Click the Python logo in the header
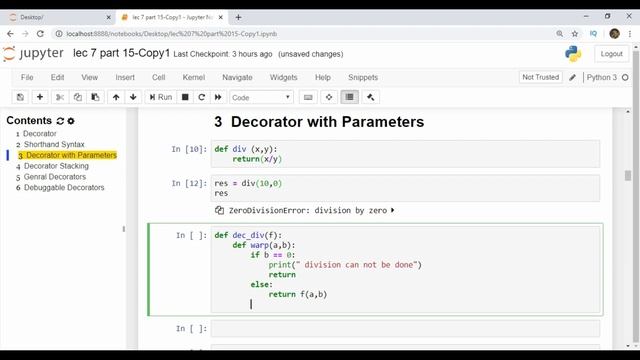 coord(573,54)
